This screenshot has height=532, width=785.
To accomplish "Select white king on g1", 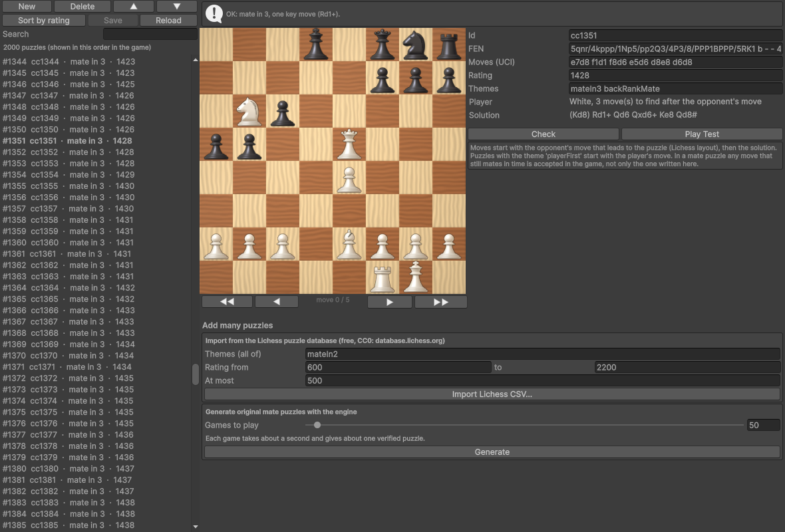I will pyautogui.click(x=416, y=278).
